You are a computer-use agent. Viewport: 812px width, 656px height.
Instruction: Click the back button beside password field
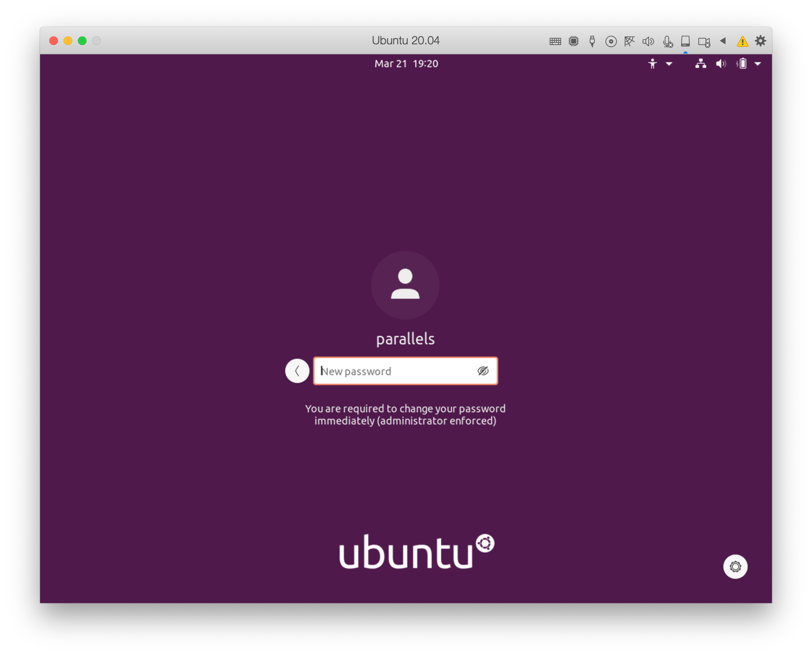[x=297, y=371]
